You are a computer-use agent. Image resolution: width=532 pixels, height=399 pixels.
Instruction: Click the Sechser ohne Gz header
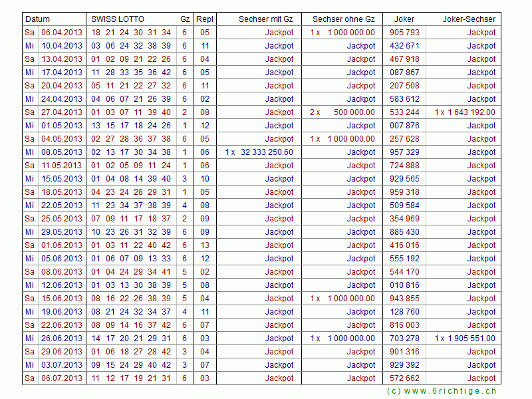coord(343,19)
